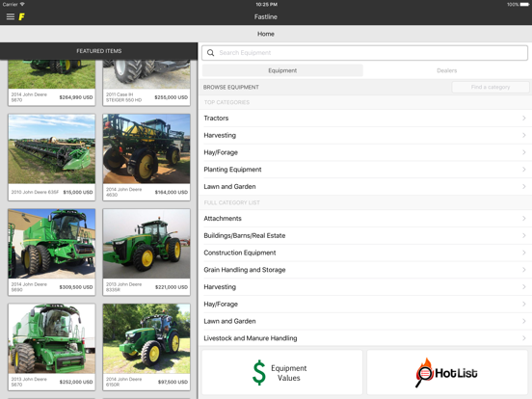Image resolution: width=532 pixels, height=399 pixels.
Task: Tap the yellow Fastline F logo
Action: 22,16
